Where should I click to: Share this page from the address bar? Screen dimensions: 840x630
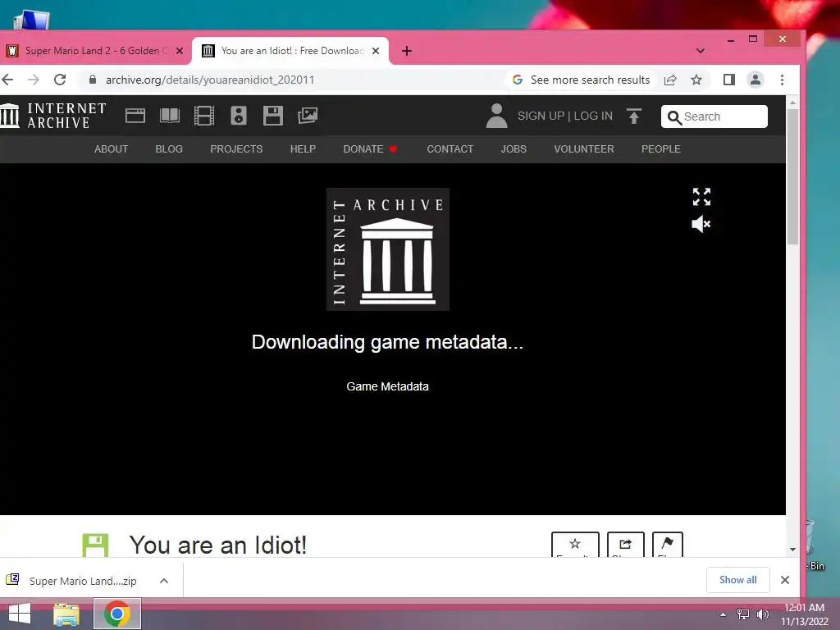[670, 80]
